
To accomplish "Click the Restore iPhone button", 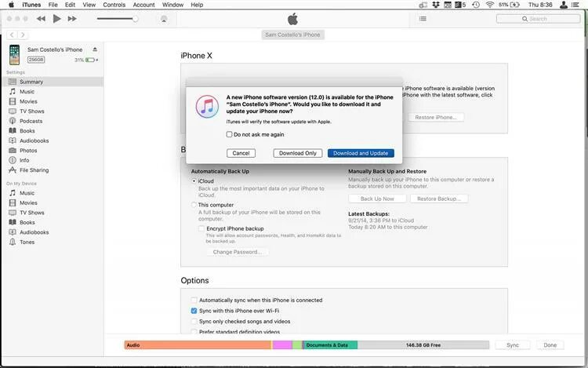I will 436,118.
